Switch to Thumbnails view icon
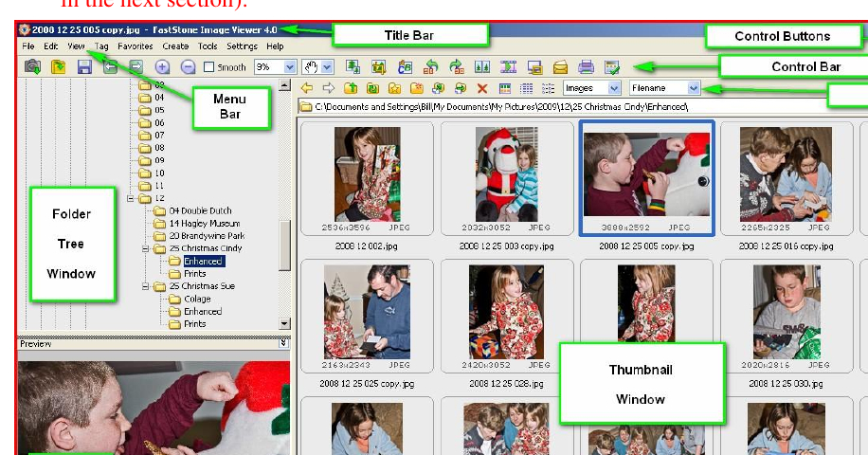 click(504, 88)
